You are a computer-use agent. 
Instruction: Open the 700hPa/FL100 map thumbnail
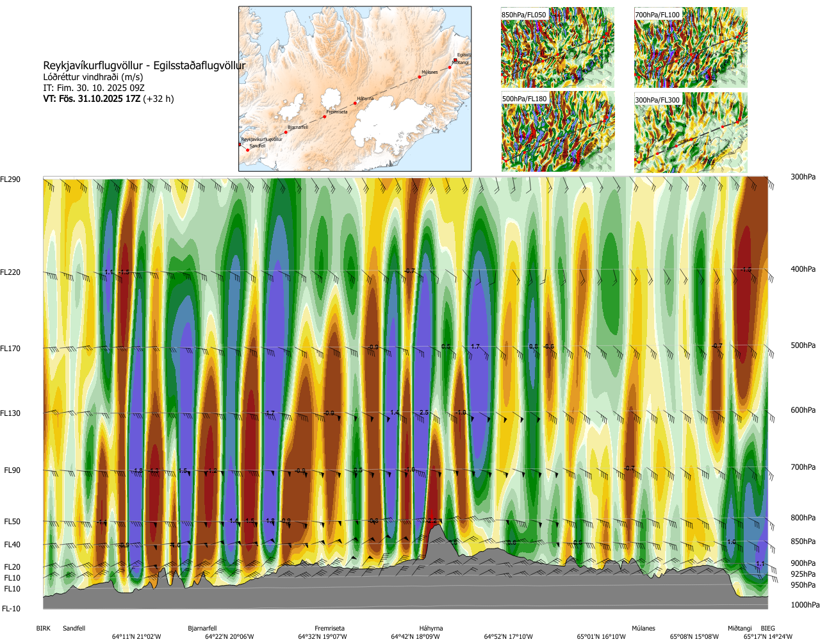tap(691, 47)
